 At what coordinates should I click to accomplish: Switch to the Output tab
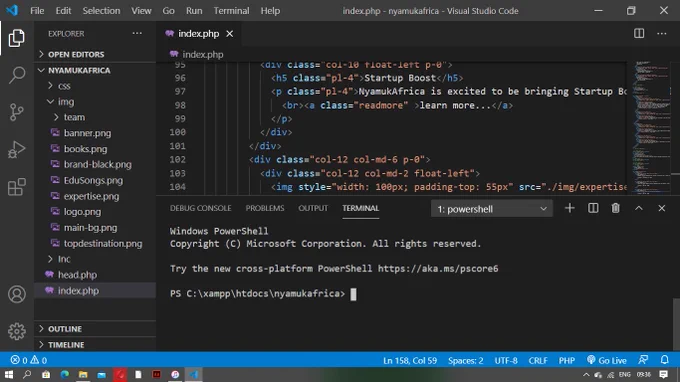(x=313, y=208)
